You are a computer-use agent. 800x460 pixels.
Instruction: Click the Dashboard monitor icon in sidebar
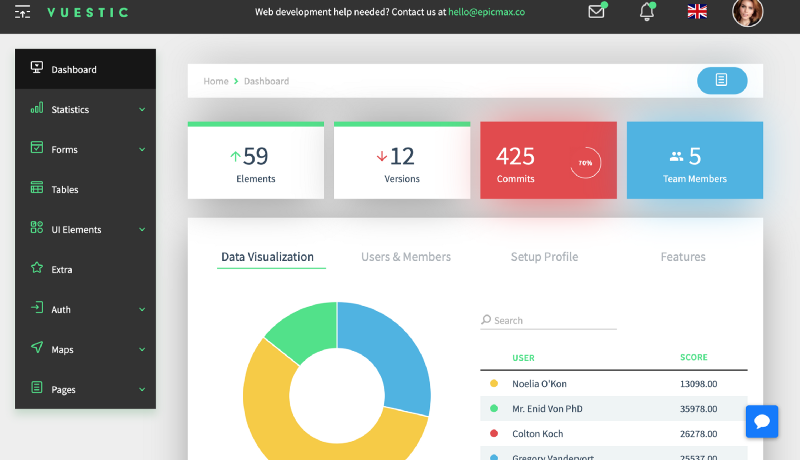(x=37, y=67)
